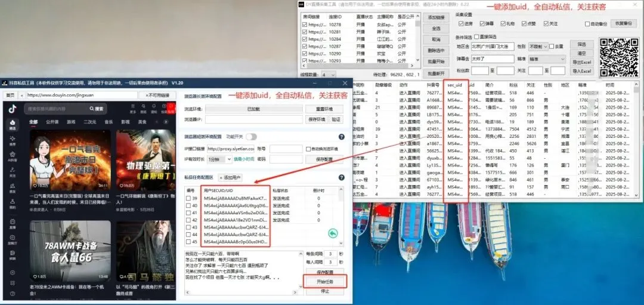Select the 游戏 tab in Douyin

pos(72,122)
